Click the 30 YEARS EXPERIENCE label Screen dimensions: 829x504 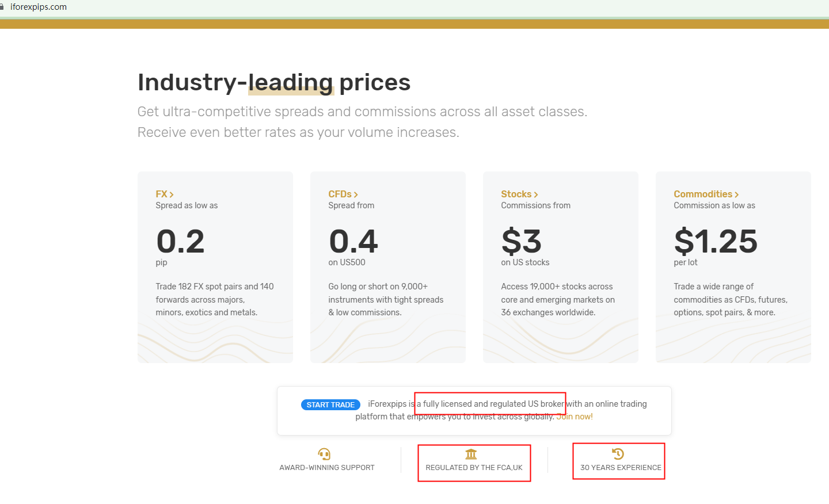[621, 468]
